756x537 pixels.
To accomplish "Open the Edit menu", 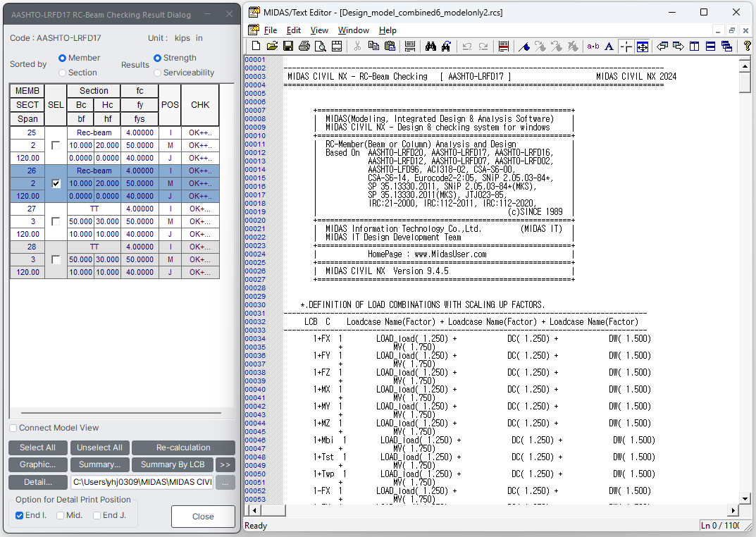I will tap(294, 30).
